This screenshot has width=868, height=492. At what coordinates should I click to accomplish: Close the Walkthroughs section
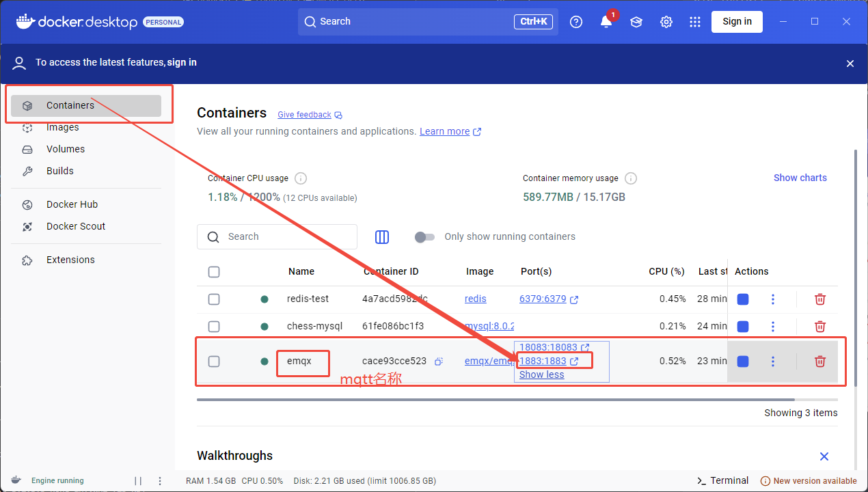[x=824, y=456]
